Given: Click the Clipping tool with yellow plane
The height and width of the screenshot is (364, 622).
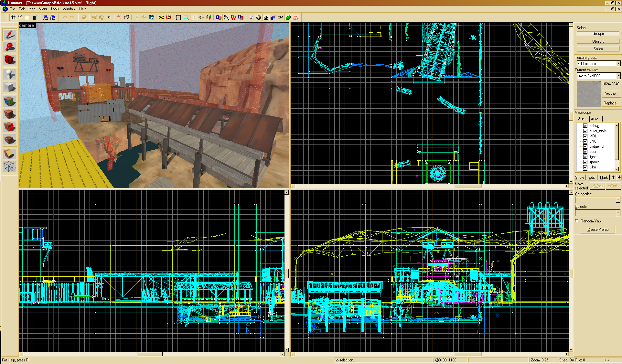Looking at the screenshot, I should [x=10, y=154].
